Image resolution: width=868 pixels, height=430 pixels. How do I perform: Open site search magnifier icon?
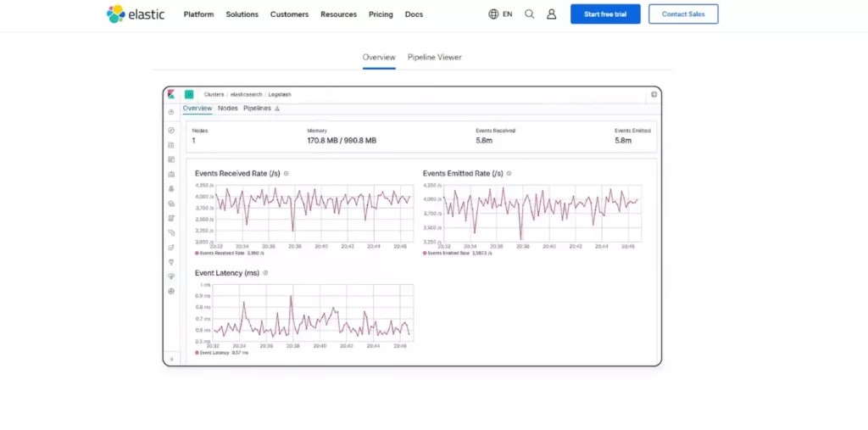(x=529, y=14)
